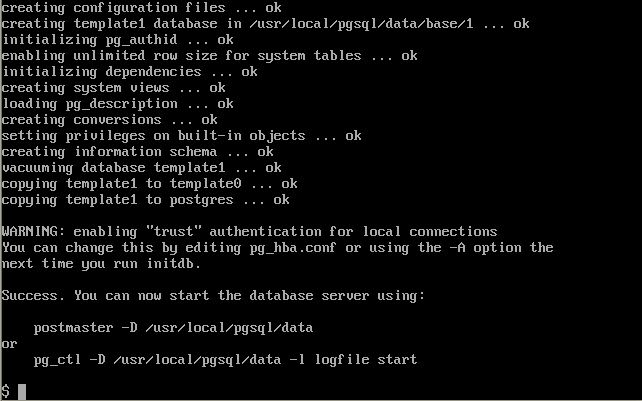Viewport: 642px width, 401px height.
Task: Click the creating conversions line
Action: click(109, 120)
